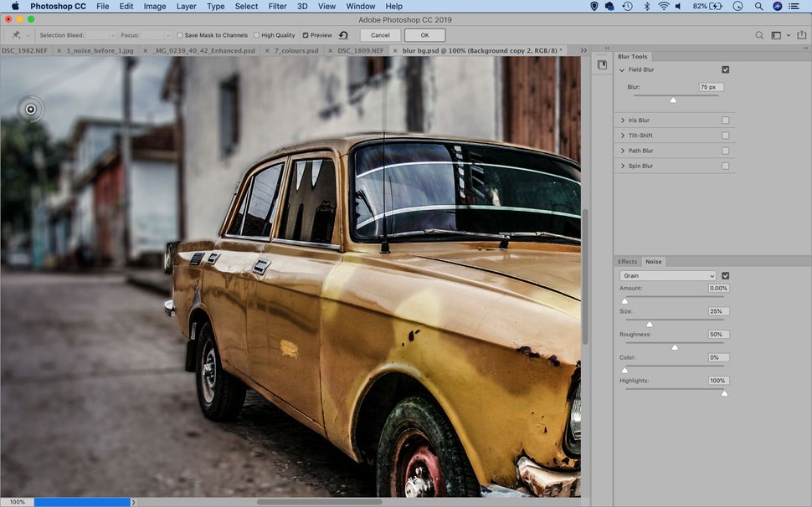Switch to the Effects tab
The width and height of the screenshot is (812, 507).
pos(627,261)
